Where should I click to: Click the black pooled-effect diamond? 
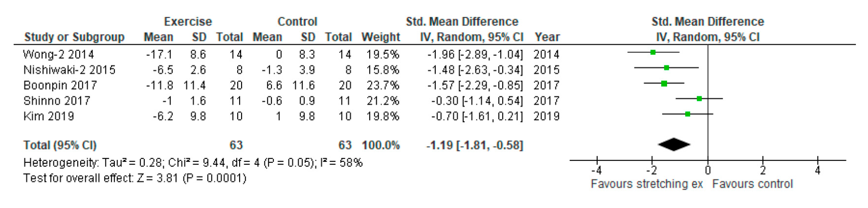coord(674,145)
